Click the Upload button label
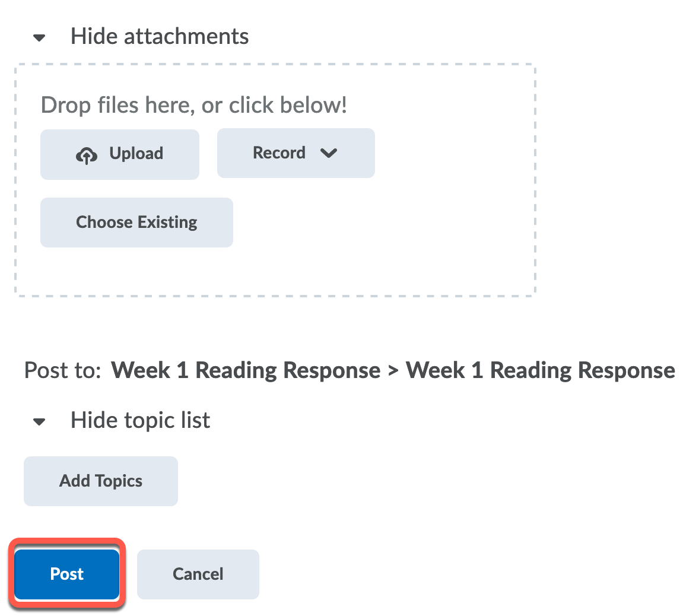Viewport: 699px width, 616px height. point(136,154)
